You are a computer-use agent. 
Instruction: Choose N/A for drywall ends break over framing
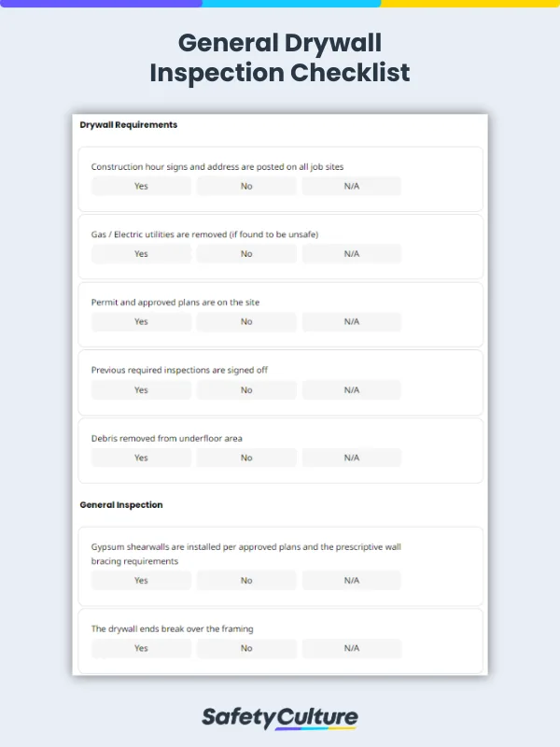click(351, 648)
